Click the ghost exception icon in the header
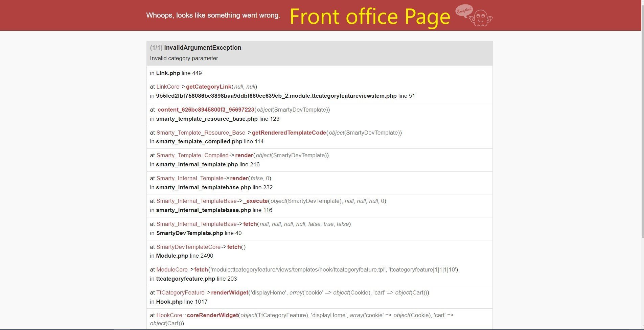Viewport: 644px width, 330px height. tap(474, 15)
